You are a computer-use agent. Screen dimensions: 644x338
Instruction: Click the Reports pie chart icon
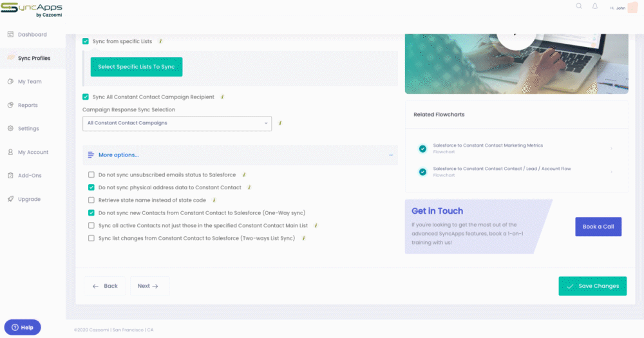tap(11, 105)
